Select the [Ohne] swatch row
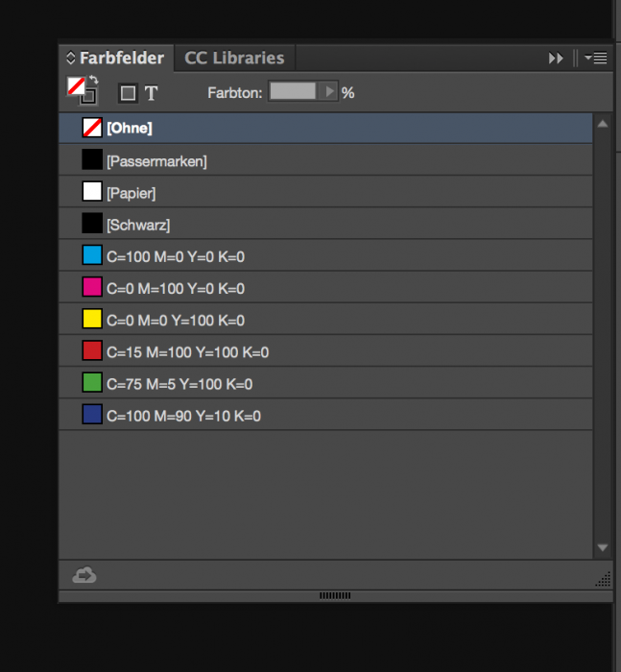This screenshot has width=621, height=672. 325,128
